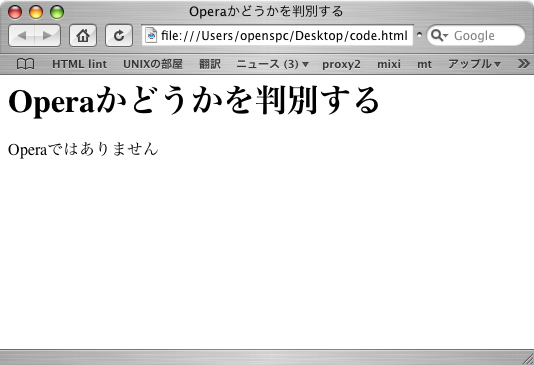Zoom the window with the green button
The height and width of the screenshot is (365, 534).
click(x=57, y=12)
